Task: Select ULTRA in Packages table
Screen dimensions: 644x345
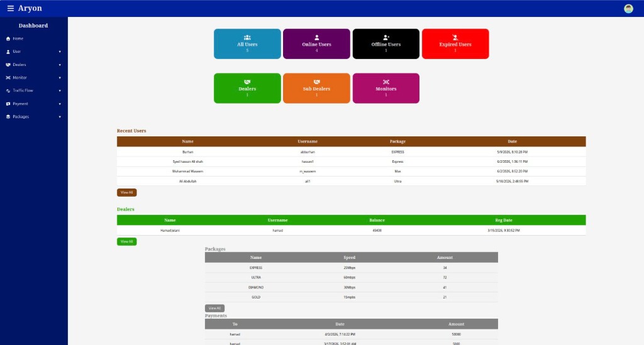Action: [x=256, y=278]
